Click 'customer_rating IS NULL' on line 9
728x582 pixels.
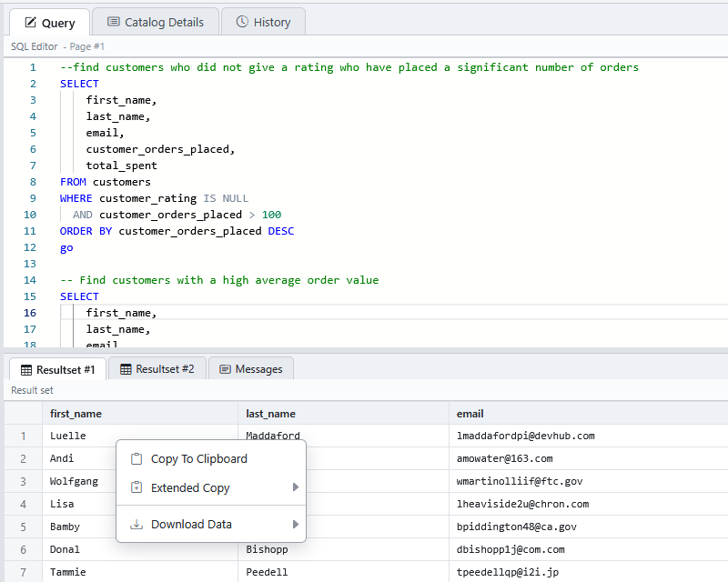coord(174,198)
